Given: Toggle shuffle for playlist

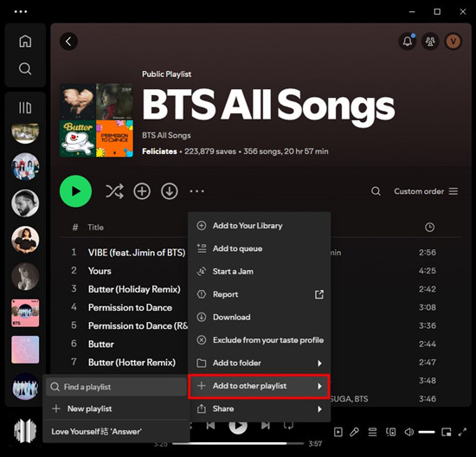Looking at the screenshot, I should [x=114, y=191].
